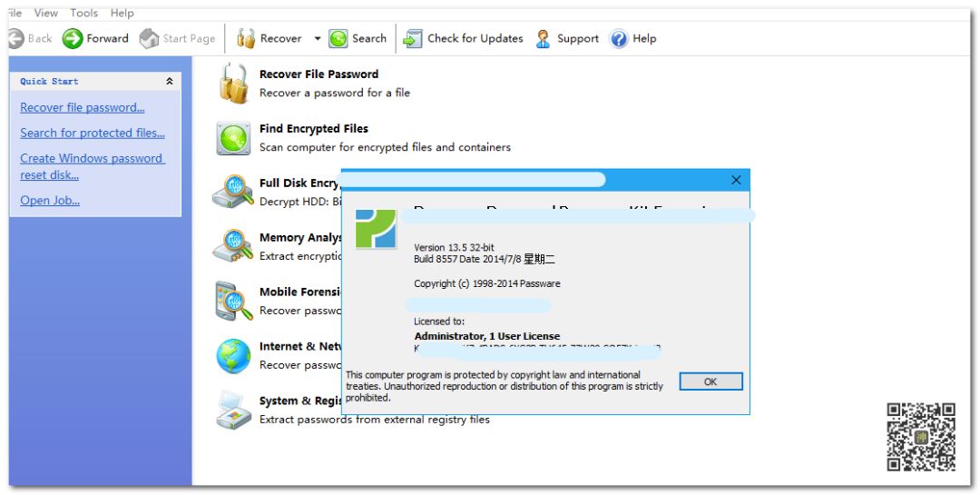Click the Full Disk Encryption drive icon
This screenshot has height=495, width=980.
pyautogui.click(x=233, y=192)
